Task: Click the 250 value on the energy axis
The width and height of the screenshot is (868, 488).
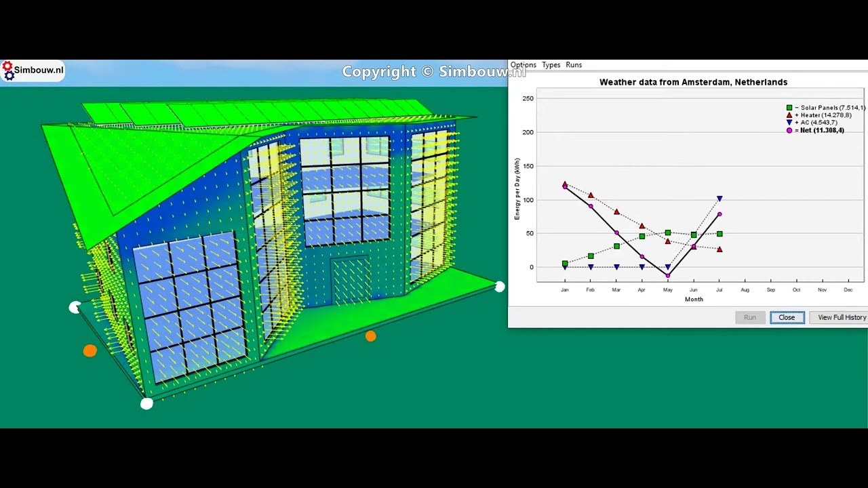Action: [528, 98]
